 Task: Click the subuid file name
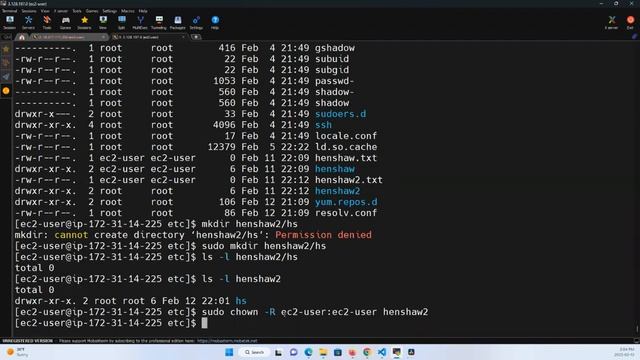[x=332, y=59]
